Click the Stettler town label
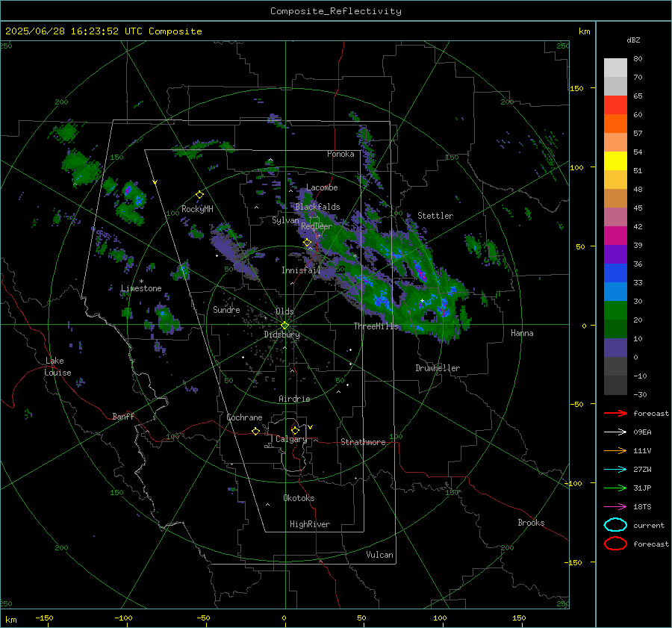672x628 pixels. (x=435, y=216)
